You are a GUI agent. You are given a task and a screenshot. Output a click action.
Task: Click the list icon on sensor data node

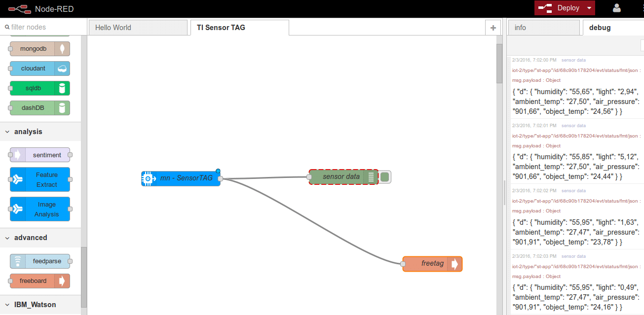(371, 177)
